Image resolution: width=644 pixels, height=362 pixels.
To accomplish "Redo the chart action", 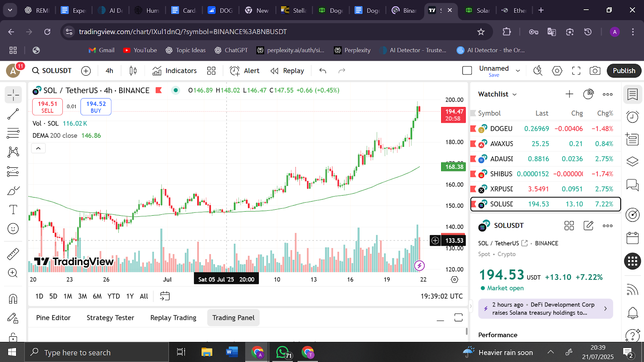I will tap(342, 71).
